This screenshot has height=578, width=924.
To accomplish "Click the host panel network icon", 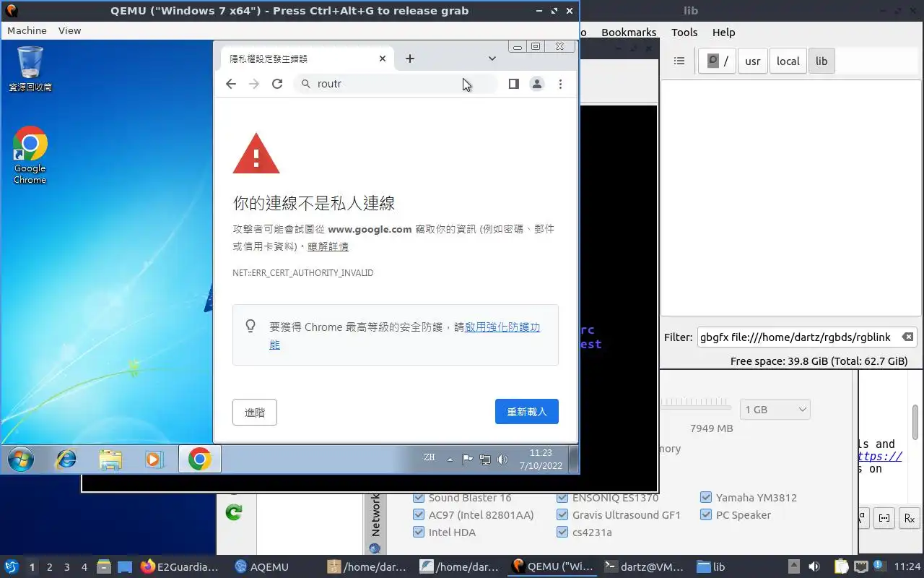I will (x=860, y=566).
